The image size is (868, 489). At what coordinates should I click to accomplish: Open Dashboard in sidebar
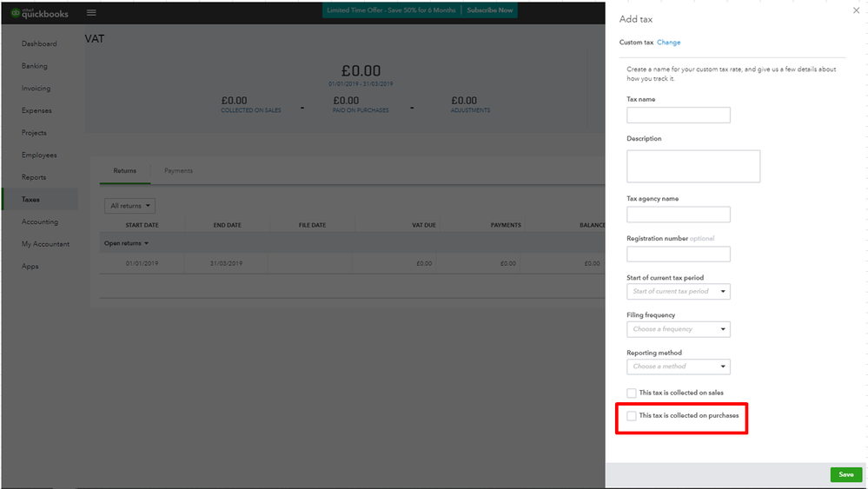pos(39,43)
